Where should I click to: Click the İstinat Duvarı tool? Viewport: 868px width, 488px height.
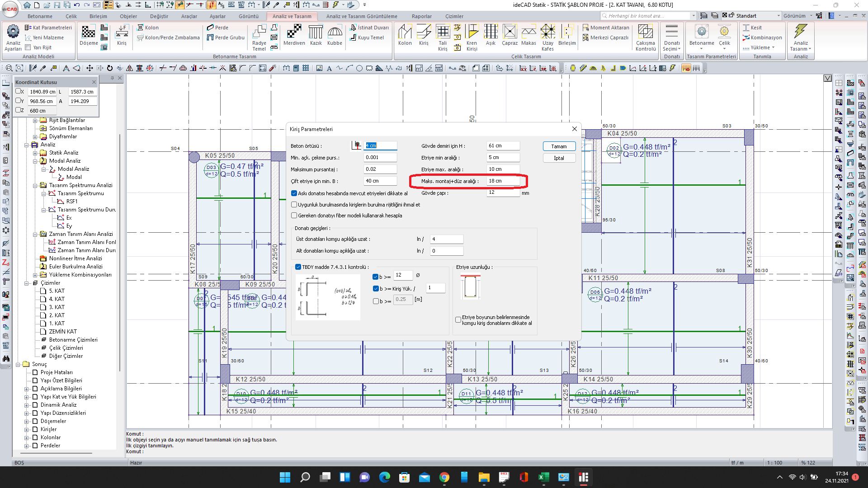(369, 28)
